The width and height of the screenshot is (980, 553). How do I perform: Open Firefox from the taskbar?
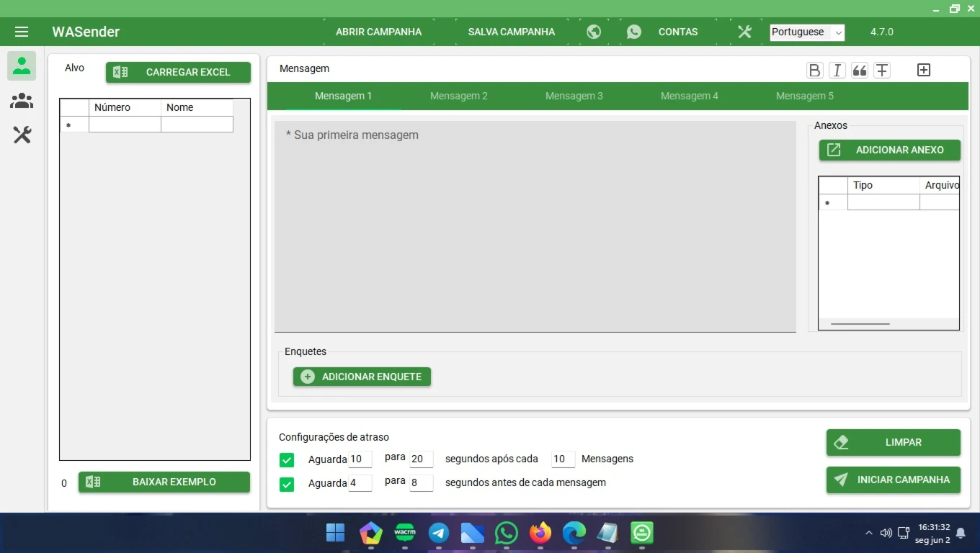point(540,533)
